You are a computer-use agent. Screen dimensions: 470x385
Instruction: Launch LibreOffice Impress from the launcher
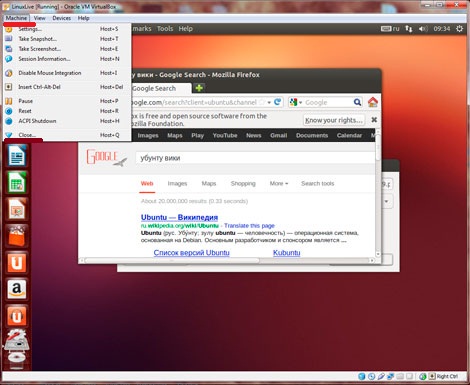[x=17, y=209]
